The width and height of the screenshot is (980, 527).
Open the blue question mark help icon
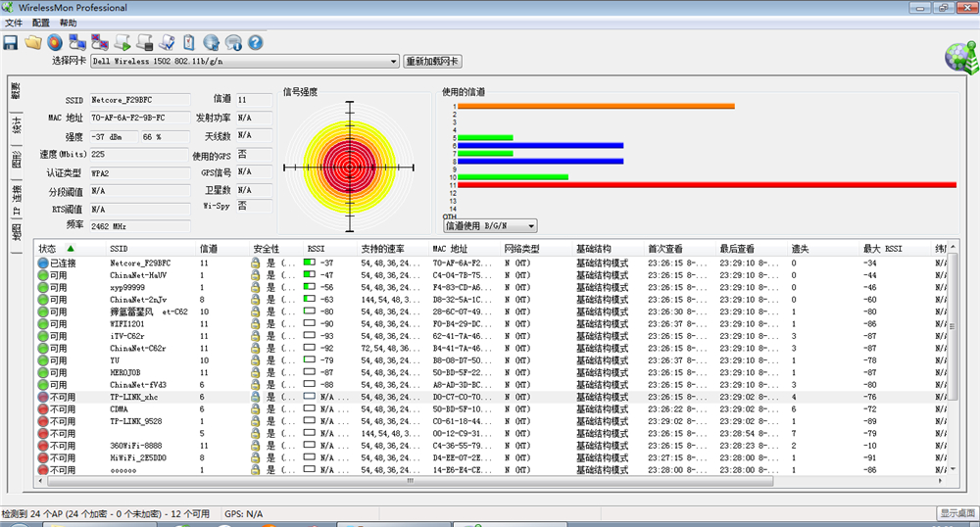pyautogui.click(x=256, y=42)
